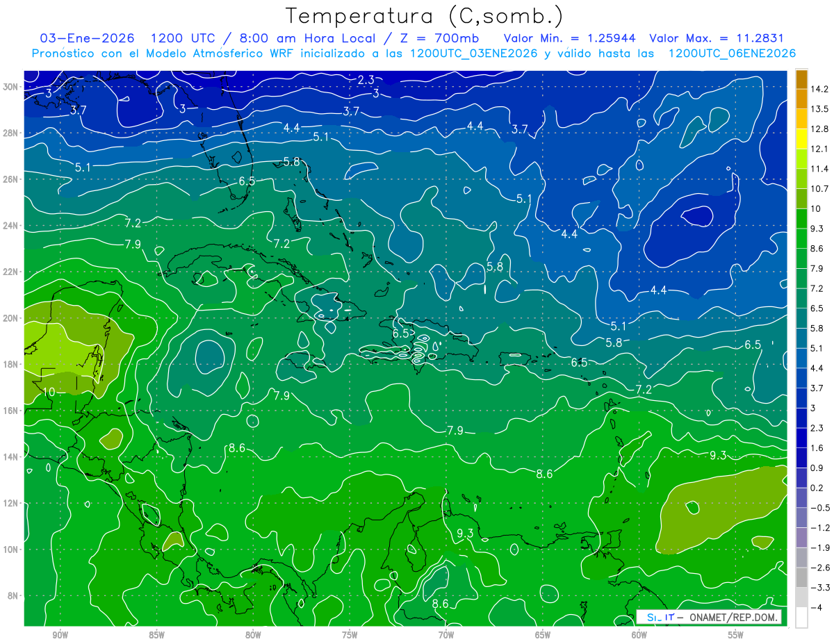834x644 pixels.
Task: Click the "70W" longitude axis label
Action: coord(446,635)
